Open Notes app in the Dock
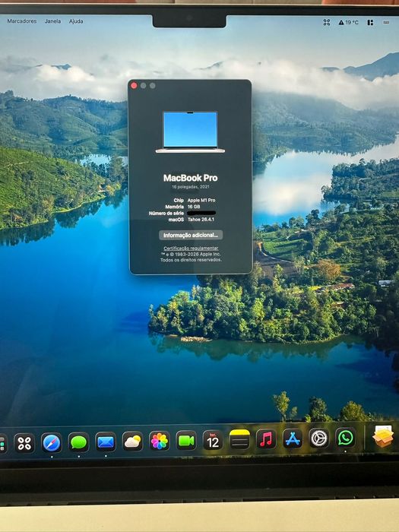This screenshot has width=399, height=532. click(x=239, y=439)
